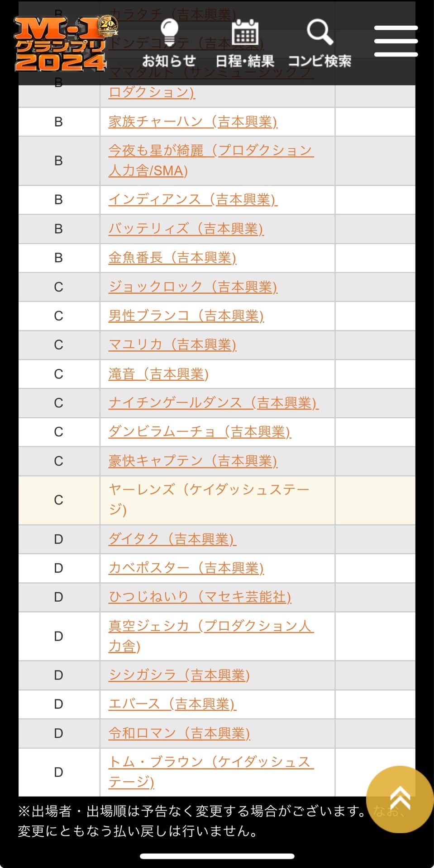
Task: Select the 令和ロマン link
Action: 179,733
